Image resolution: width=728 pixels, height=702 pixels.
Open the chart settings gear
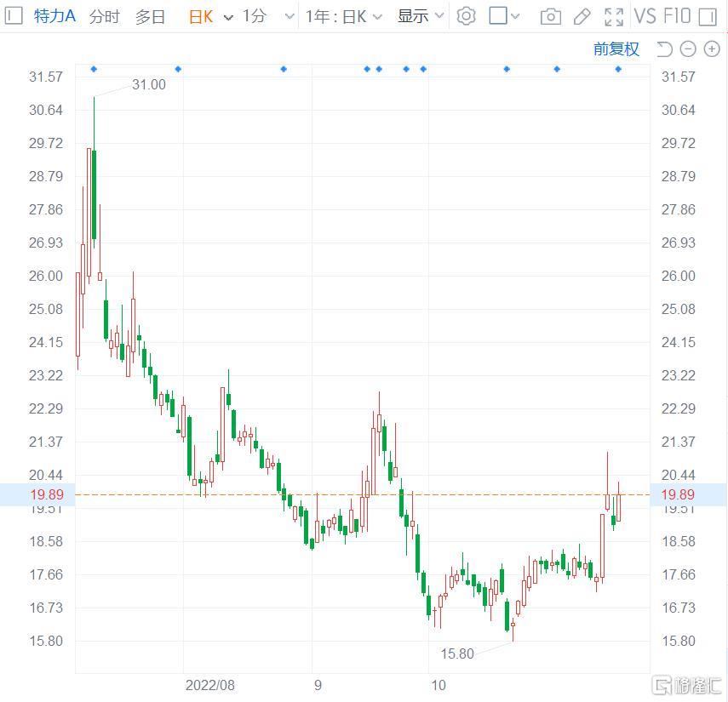pos(466,17)
